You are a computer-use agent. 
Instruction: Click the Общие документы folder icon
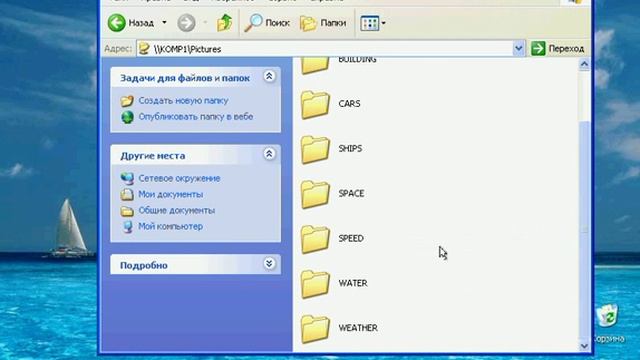[127, 211]
